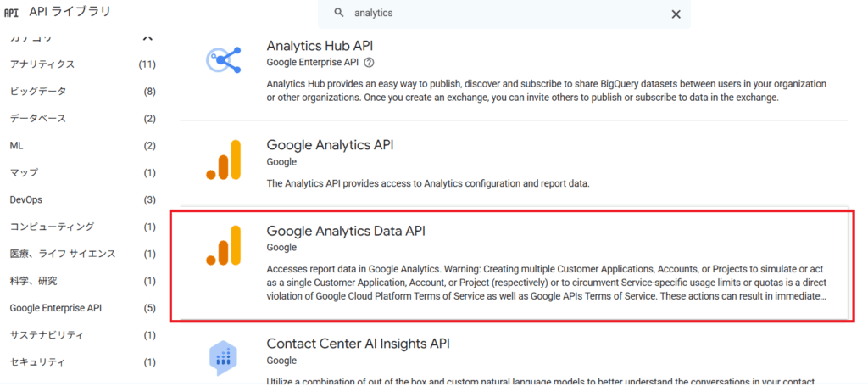This screenshot has height=392, width=868.
Task: Clear the analytics search with X
Action: 676,14
